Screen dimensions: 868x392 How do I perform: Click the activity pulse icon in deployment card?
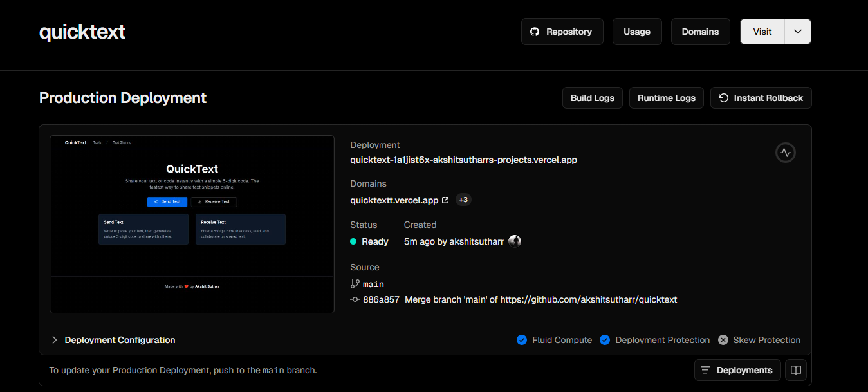[786, 153]
